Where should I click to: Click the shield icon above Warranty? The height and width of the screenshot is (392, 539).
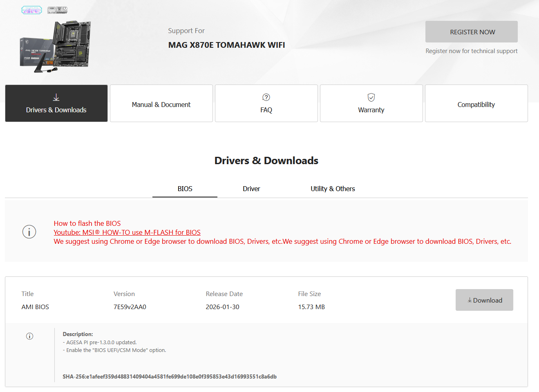(x=371, y=97)
